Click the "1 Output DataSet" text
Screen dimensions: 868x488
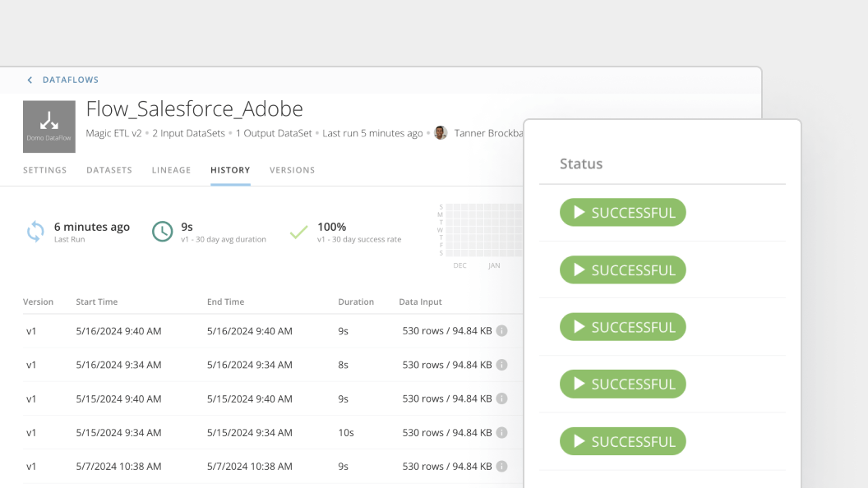[274, 133]
